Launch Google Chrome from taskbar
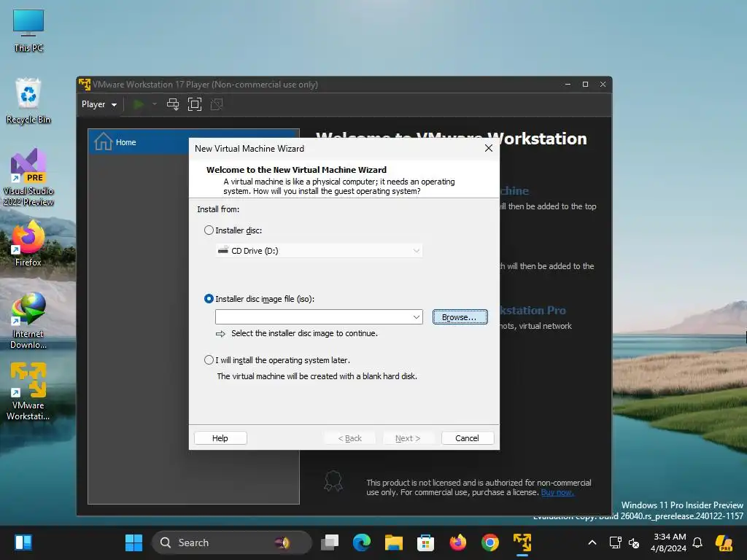Screen dimensions: 747x560 pos(489,542)
